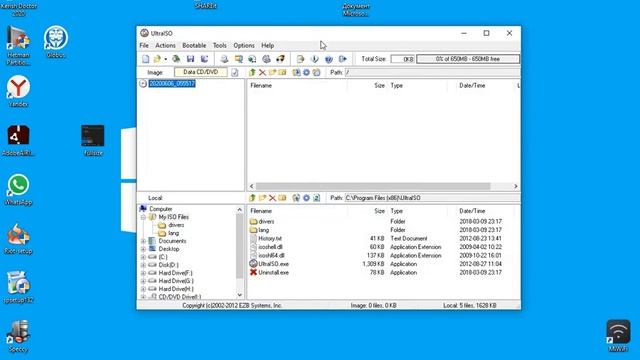This screenshot has width=640, height=360.
Task: Click the Up arrow in the Image toolbar
Action: pyautogui.click(x=252, y=73)
